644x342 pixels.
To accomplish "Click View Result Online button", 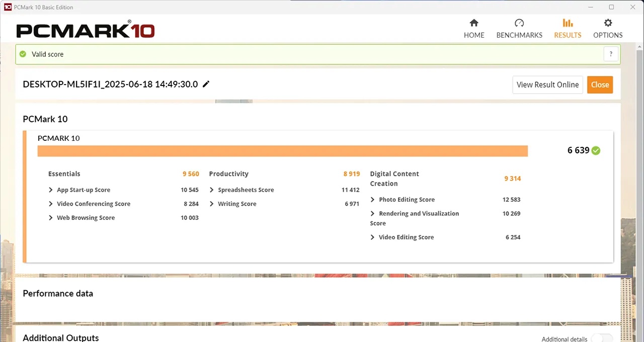I will click(x=547, y=84).
